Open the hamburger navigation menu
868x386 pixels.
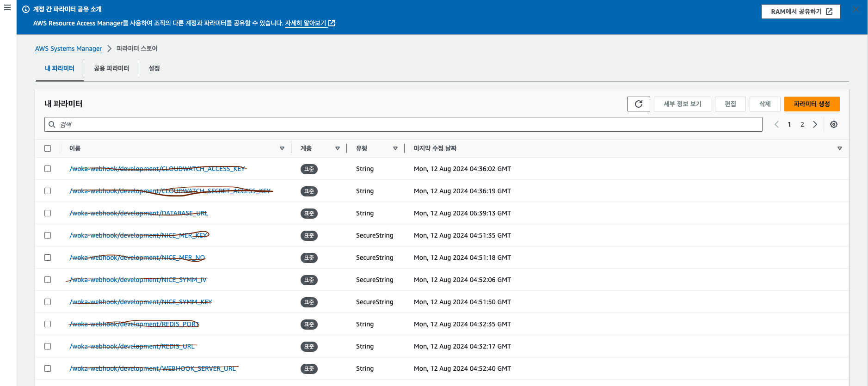(x=7, y=8)
